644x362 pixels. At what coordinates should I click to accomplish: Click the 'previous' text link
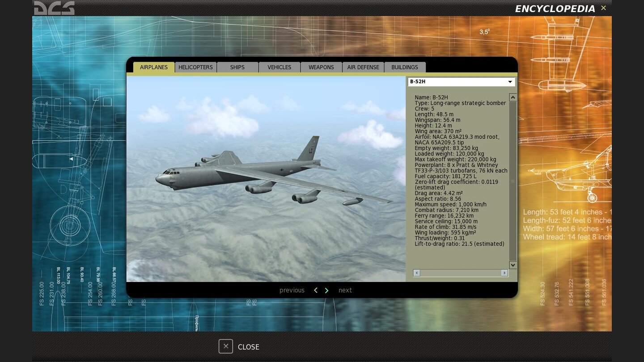292,290
